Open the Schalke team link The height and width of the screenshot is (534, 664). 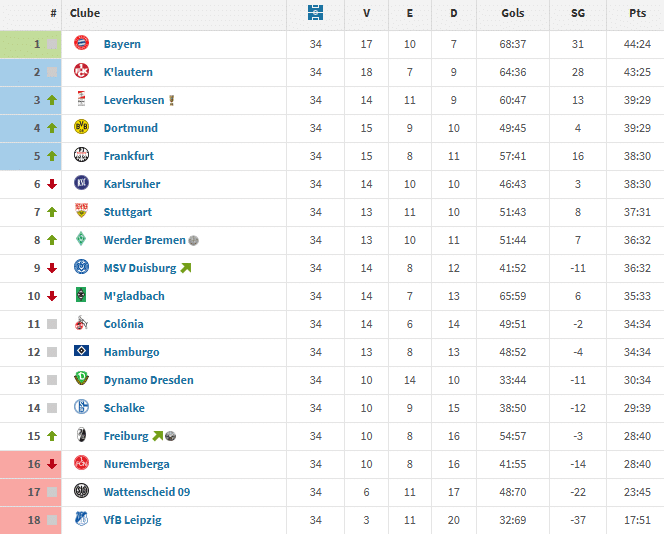(x=124, y=408)
